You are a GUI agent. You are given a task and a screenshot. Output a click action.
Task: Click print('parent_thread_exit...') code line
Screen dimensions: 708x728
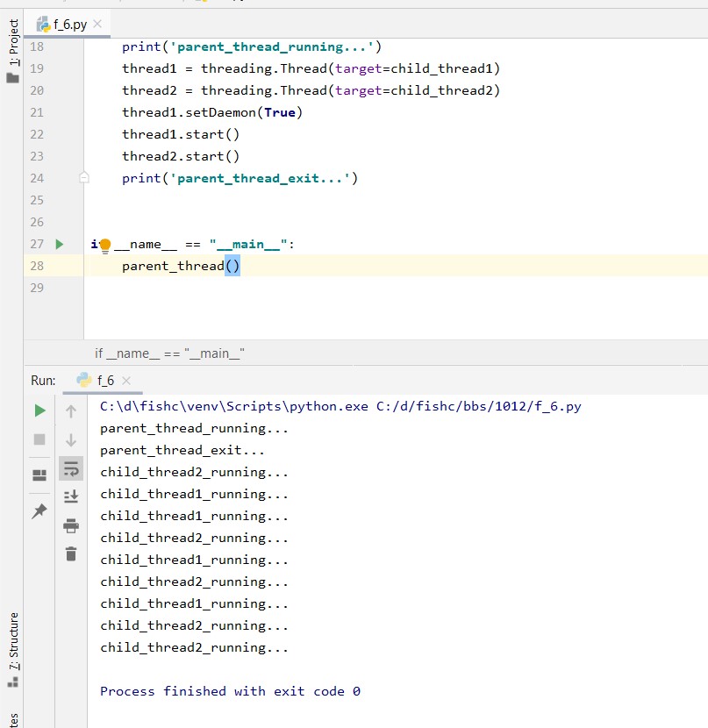(240, 178)
